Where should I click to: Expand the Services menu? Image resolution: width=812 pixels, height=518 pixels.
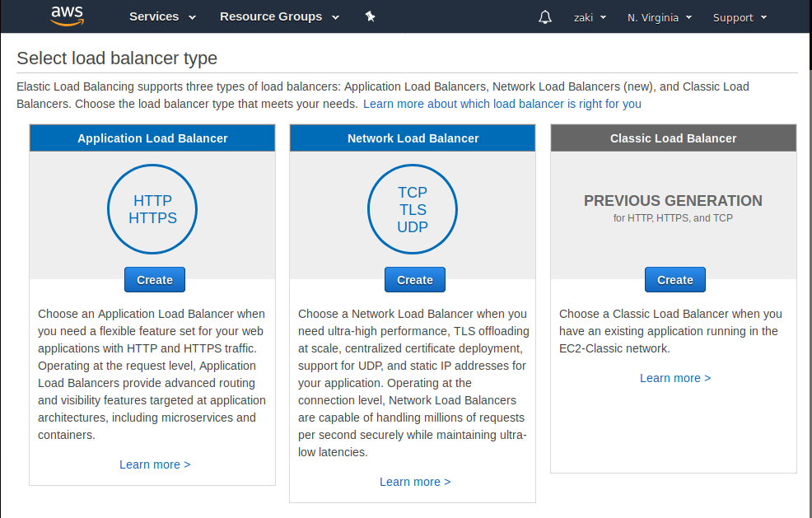pos(162,16)
